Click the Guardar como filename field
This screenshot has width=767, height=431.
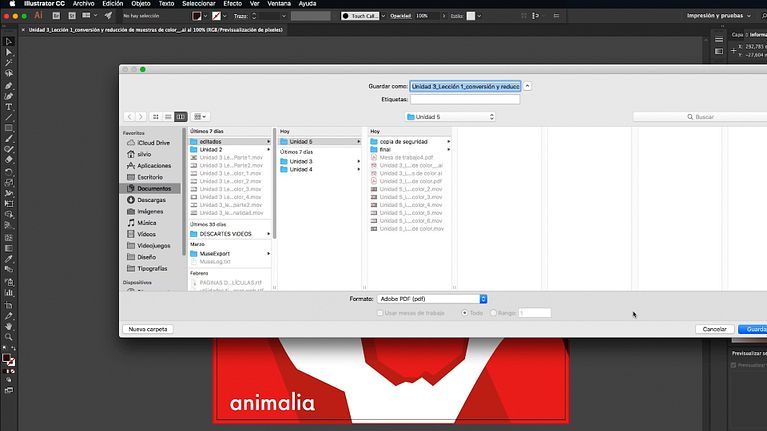(465, 86)
